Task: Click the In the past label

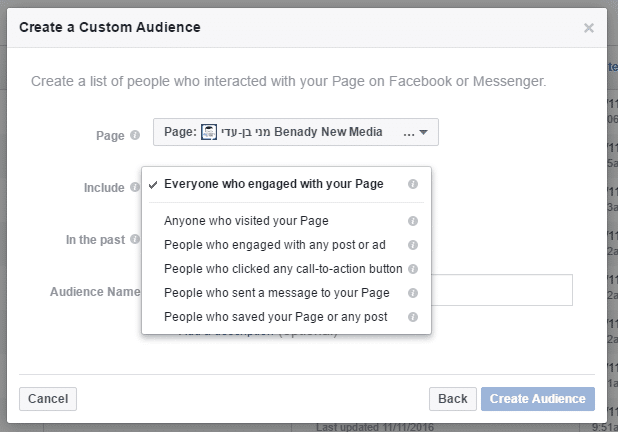Action: coord(95,240)
